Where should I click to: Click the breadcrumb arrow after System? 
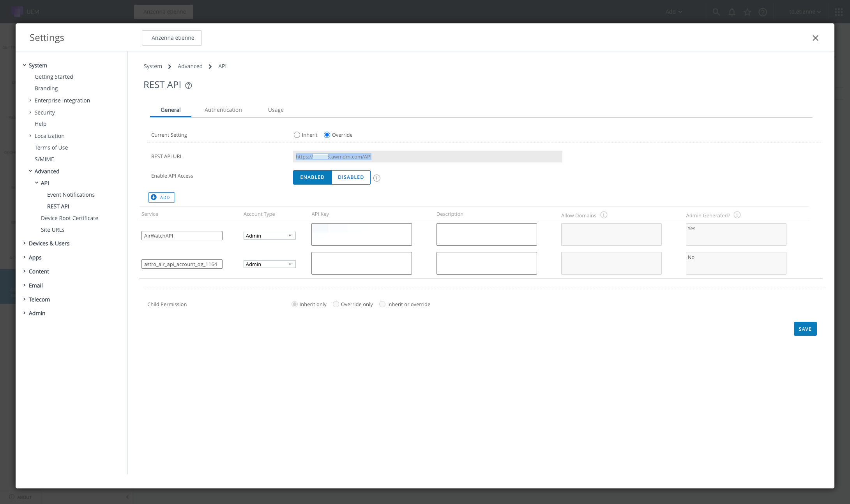tap(170, 67)
